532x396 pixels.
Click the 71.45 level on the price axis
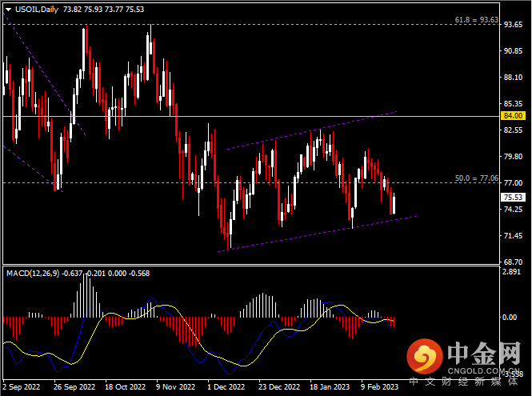[x=513, y=236]
